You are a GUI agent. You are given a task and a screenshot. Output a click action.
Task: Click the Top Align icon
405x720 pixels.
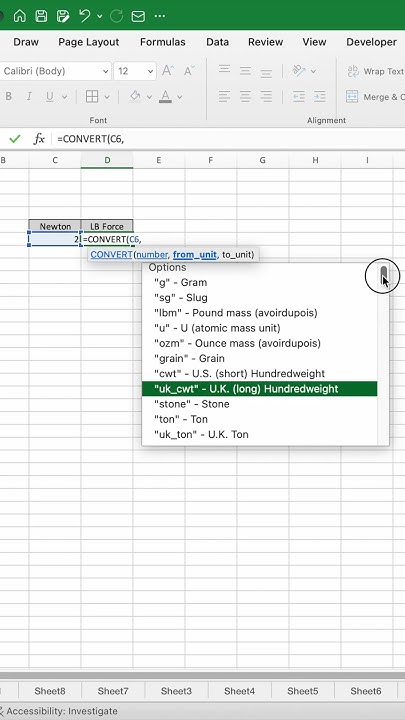pyautogui.click(x=224, y=71)
